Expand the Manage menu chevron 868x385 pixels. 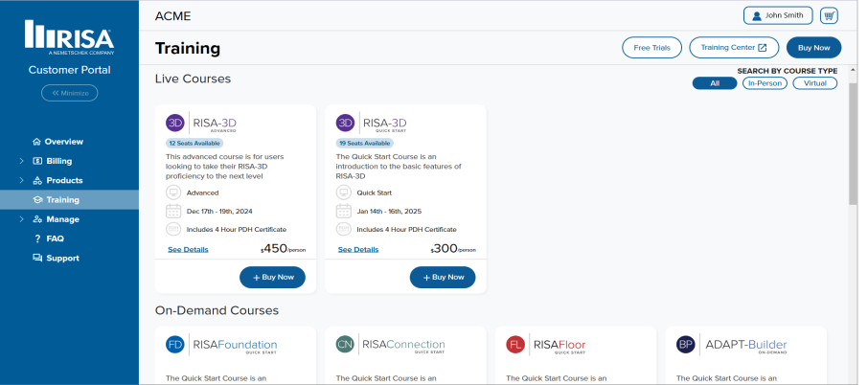click(22, 219)
